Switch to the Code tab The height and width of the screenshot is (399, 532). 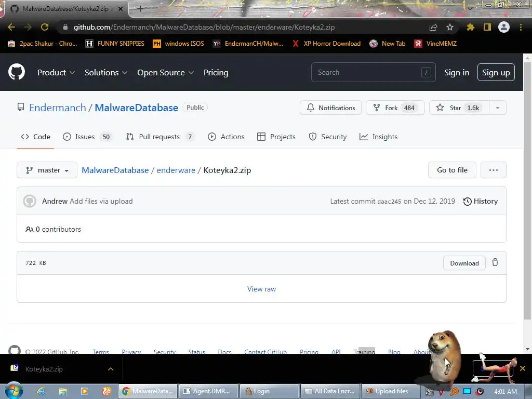(x=35, y=137)
